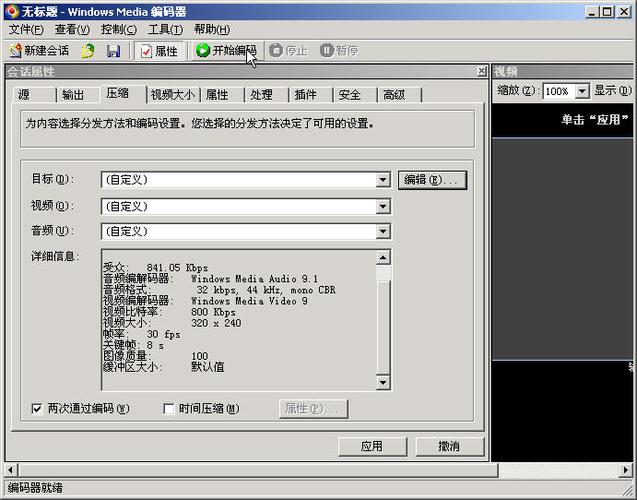This screenshot has width=637, height=500.
Task: Open the 帮助(H) menu
Action: pos(212,29)
